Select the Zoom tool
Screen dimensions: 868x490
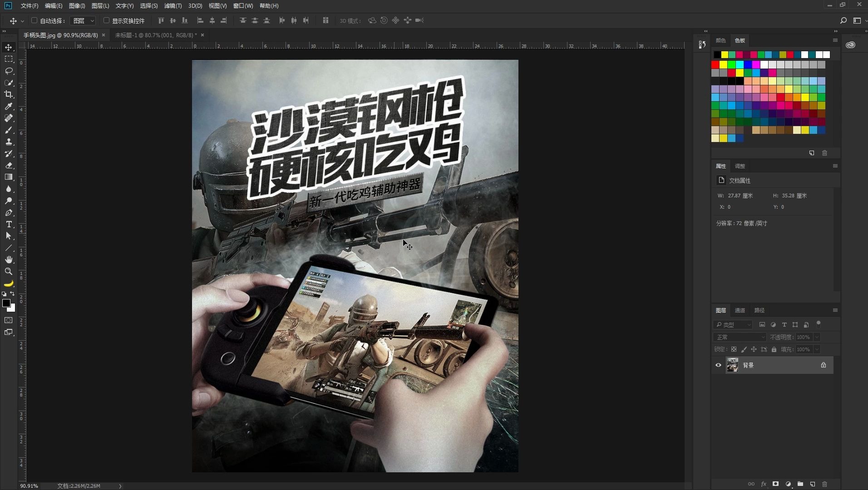coord(9,271)
